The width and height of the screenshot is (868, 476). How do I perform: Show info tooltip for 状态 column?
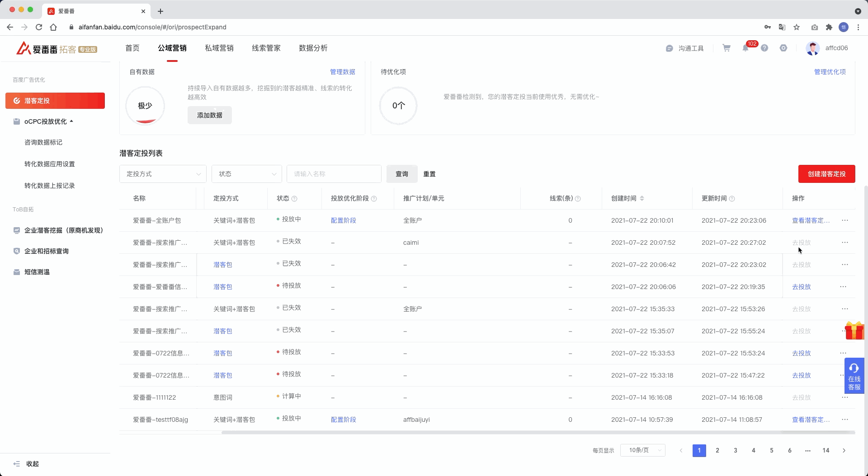pos(294,199)
